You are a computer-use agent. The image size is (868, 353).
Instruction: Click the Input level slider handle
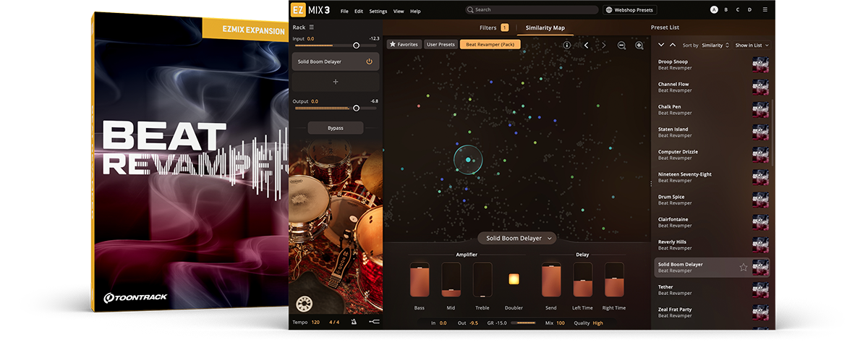356,45
